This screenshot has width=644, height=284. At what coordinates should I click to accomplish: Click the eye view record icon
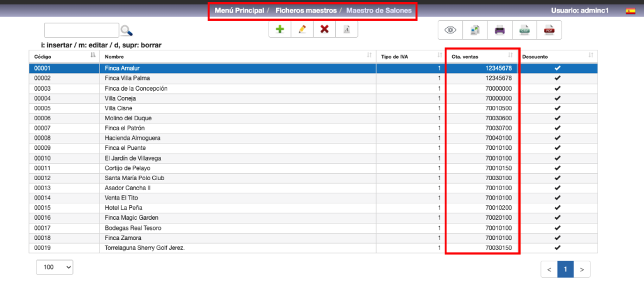pyautogui.click(x=450, y=30)
